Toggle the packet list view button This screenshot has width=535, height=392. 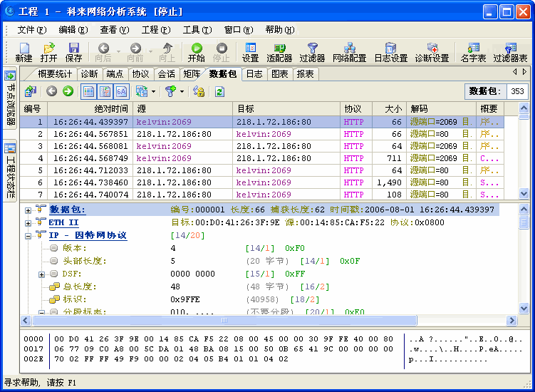[88, 91]
